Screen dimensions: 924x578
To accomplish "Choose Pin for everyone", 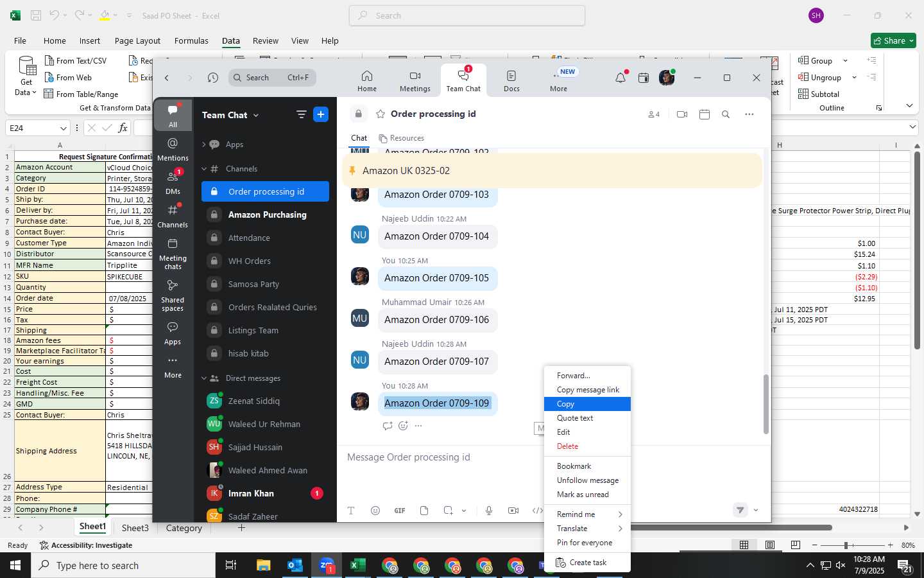I will click(587, 543).
